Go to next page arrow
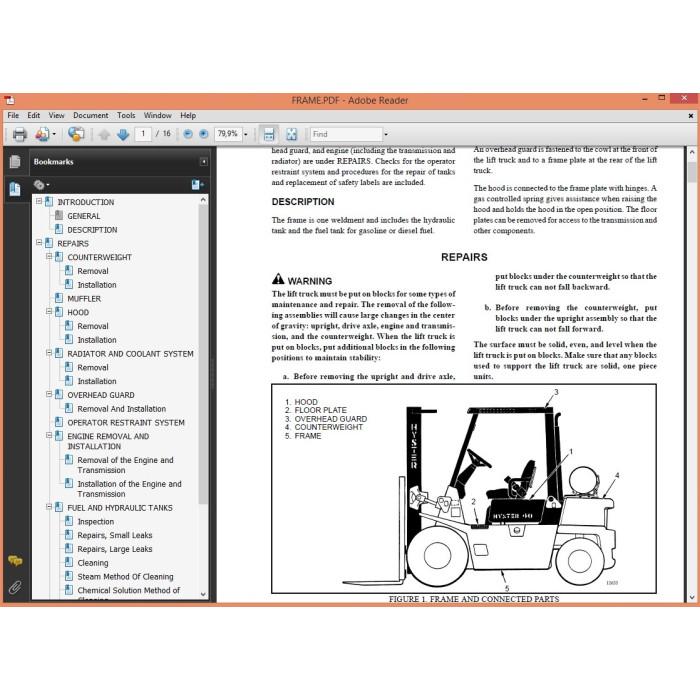 pyautogui.click(x=123, y=134)
